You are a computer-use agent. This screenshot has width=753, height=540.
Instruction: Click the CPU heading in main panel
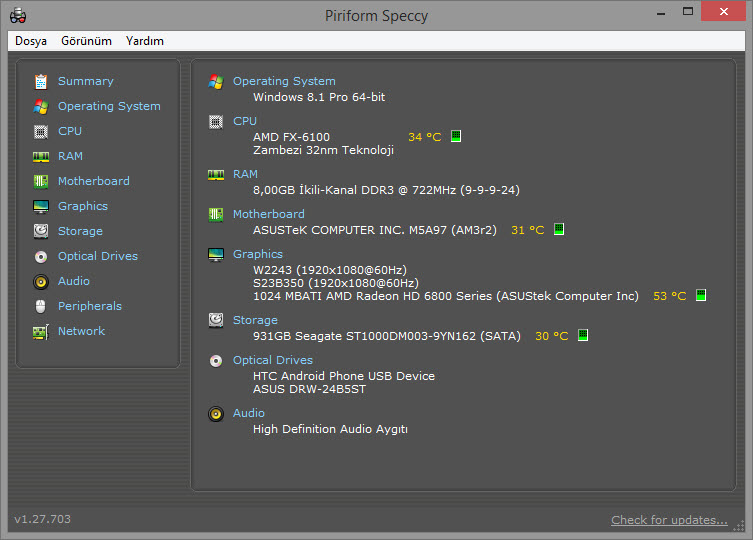(x=245, y=121)
